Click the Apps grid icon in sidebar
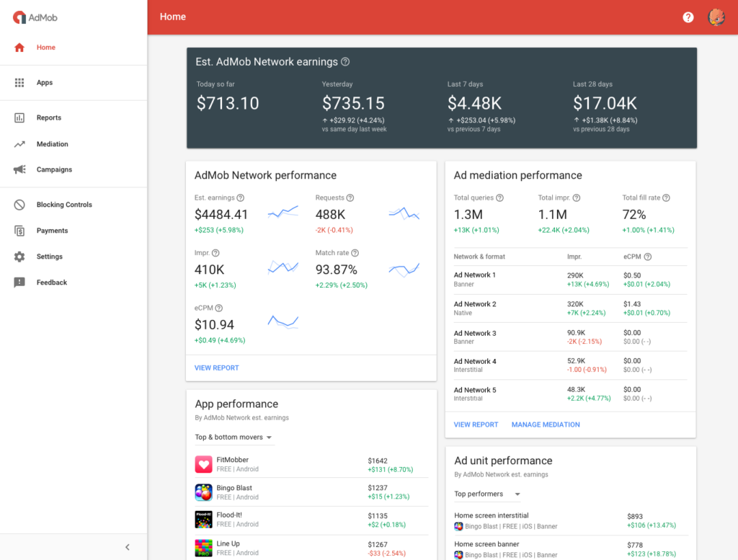The width and height of the screenshot is (738, 560). 19,83
